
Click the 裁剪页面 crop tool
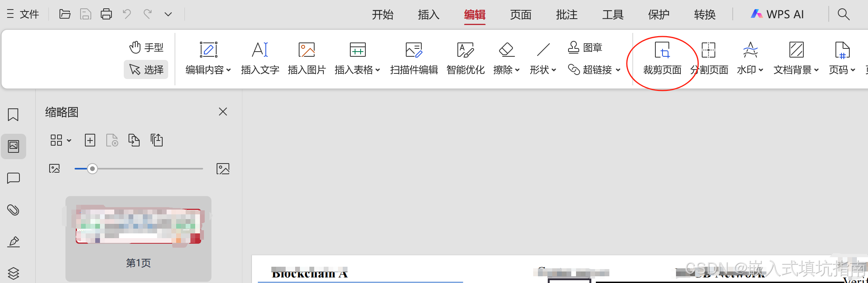click(662, 59)
